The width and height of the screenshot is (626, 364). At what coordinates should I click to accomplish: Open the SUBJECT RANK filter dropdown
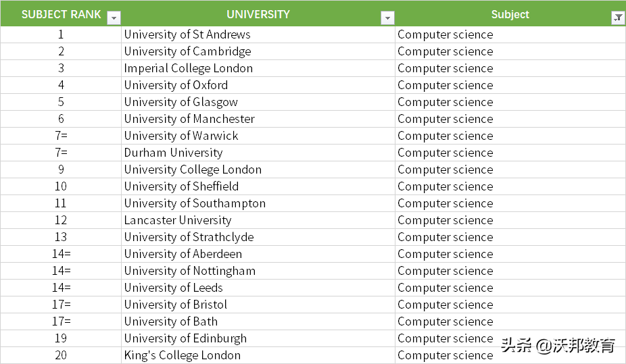click(x=114, y=18)
